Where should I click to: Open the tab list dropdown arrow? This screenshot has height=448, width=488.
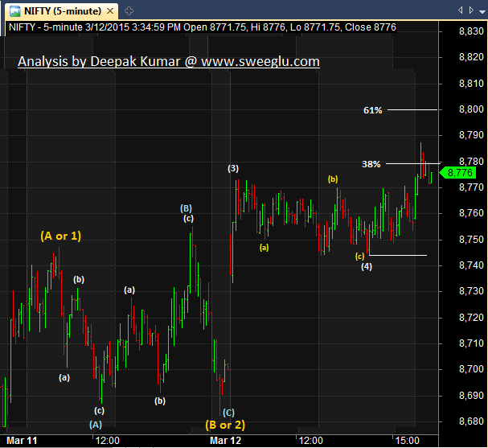[x=482, y=11]
